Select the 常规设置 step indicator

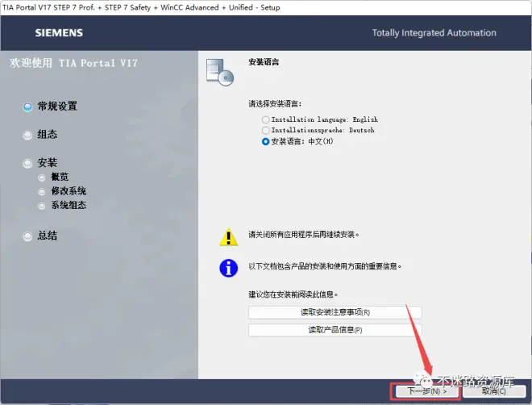[27, 107]
